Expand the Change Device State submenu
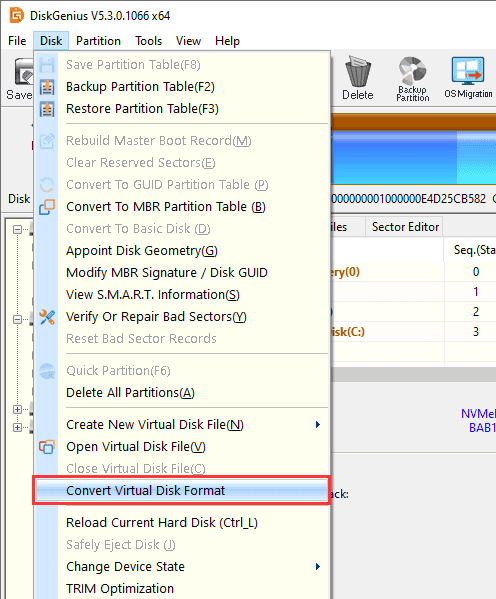This screenshot has height=599, width=496. 182,567
